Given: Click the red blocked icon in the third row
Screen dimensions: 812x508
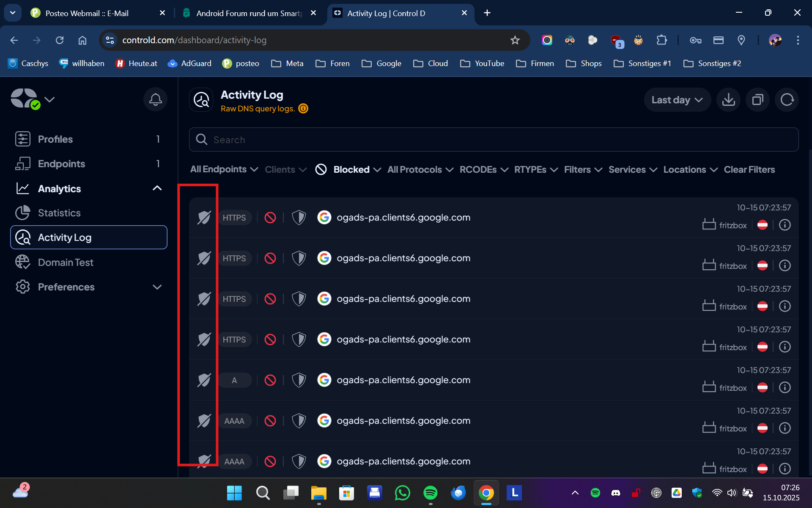Looking at the screenshot, I should coord(270,299).
